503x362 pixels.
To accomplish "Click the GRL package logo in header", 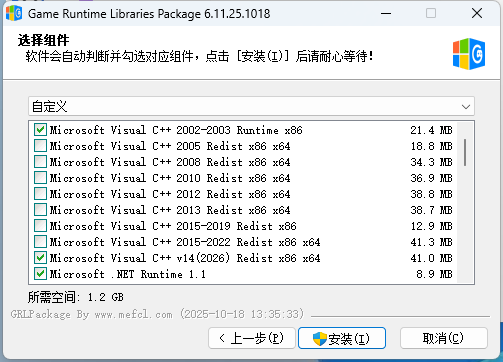I will (x=469, y=54).
